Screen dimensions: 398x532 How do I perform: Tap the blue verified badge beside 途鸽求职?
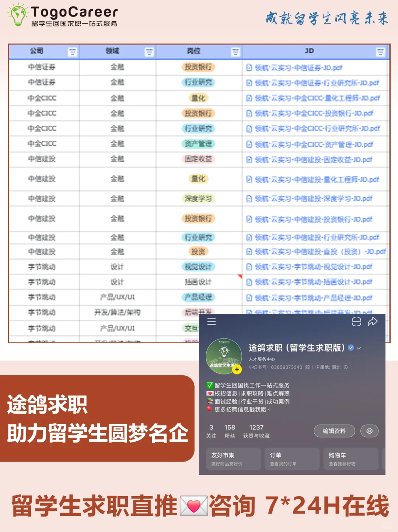[x=351, y=348]
